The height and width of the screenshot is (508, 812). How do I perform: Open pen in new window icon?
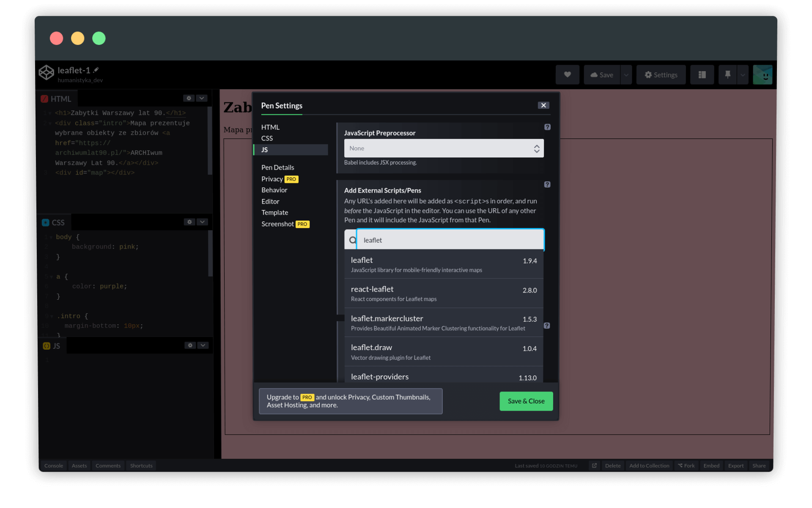tap(594, 466)
